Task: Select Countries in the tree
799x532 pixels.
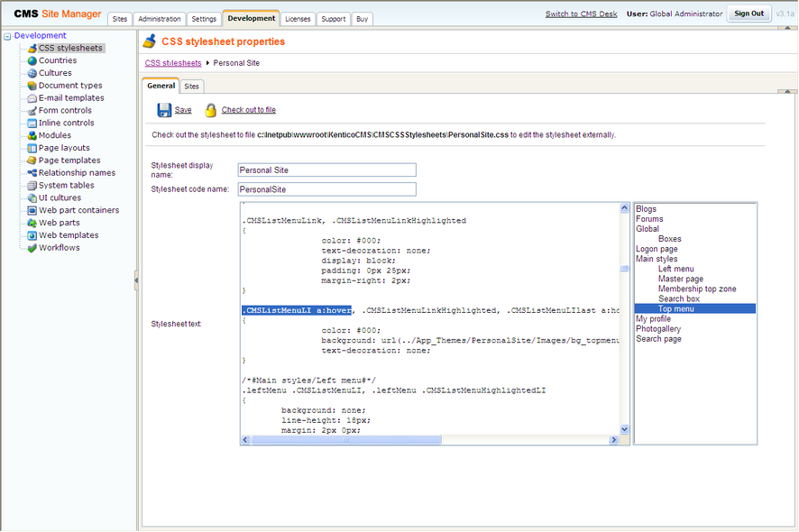Action: (58, 60)
